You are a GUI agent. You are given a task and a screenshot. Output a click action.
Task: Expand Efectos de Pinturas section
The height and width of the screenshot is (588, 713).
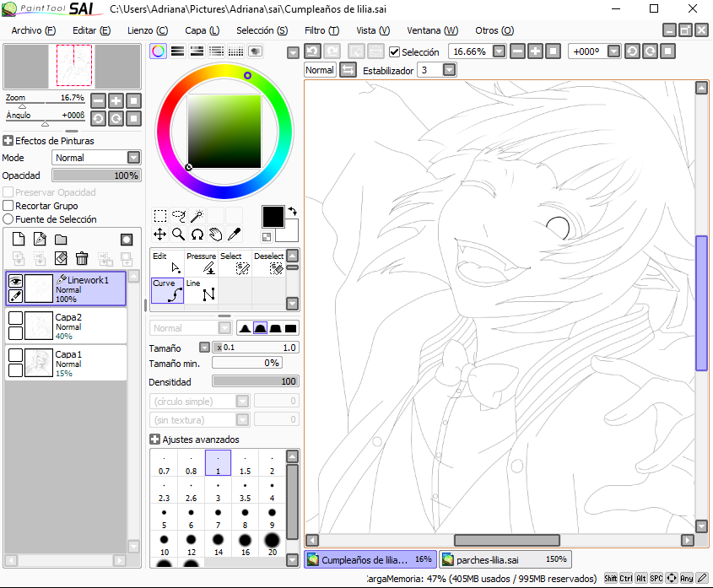click(8, 141)
